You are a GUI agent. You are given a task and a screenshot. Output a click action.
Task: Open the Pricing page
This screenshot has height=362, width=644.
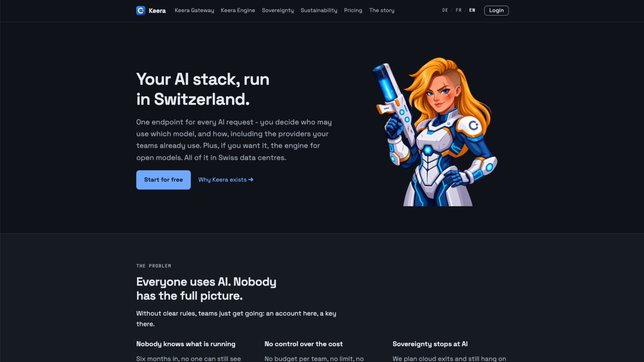(x=353, y=10)
